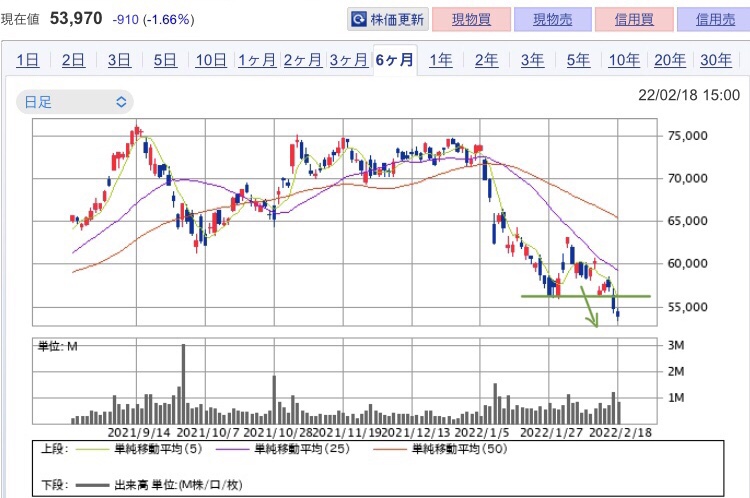This screenshot has height=498, width=750.
Task: Click the 65,000 price axis label
Action: [x=687, y=221]
